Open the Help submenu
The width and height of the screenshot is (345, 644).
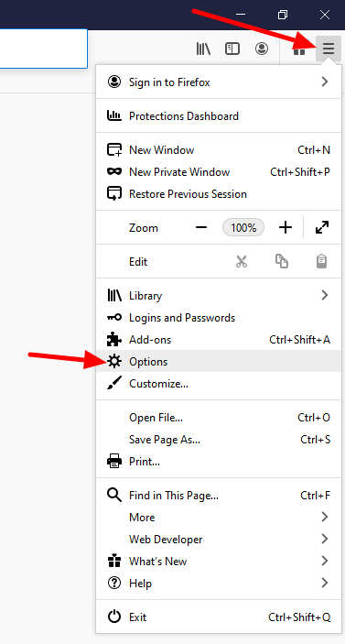tap(219, 584)
